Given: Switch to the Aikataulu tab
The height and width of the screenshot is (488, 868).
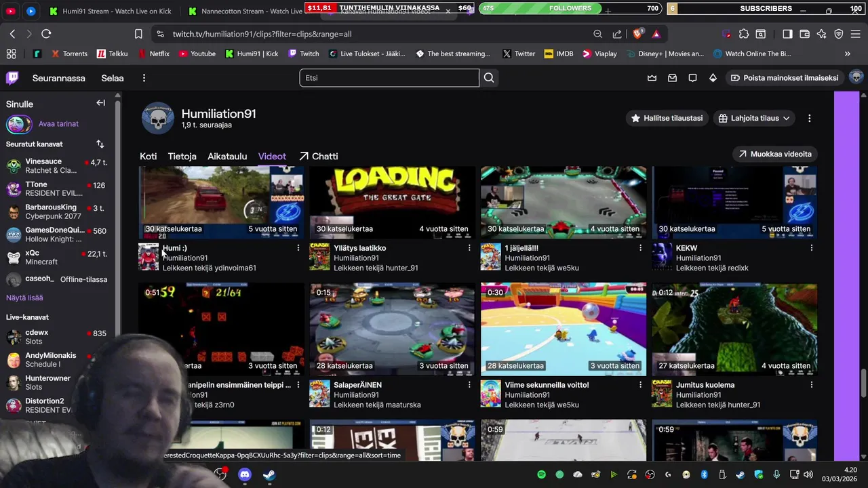Looking at the screenshot, I should tap(227, 156).
